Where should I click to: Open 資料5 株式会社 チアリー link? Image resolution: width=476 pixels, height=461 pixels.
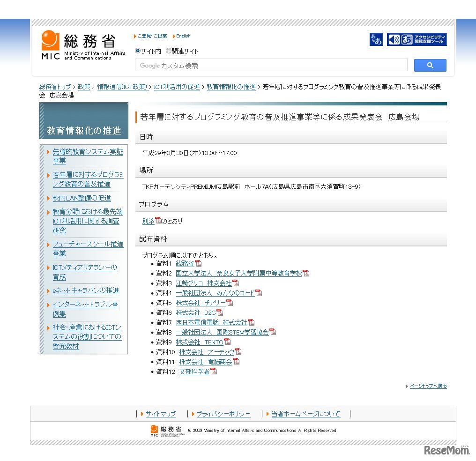(201, 303)
